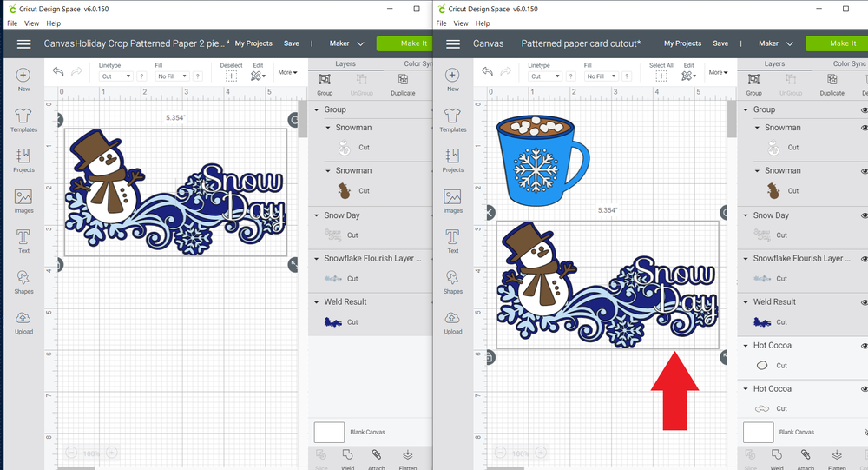868x470 pixels.
Task: Switch to Color Sync tab in left window
Action: pos(418,63)
